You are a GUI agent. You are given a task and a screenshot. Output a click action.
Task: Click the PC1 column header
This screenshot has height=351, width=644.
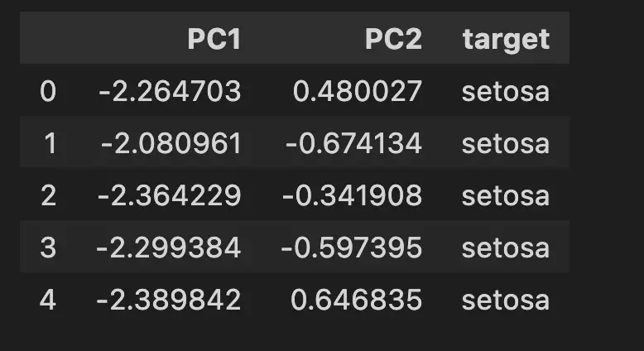click(214, 40)
